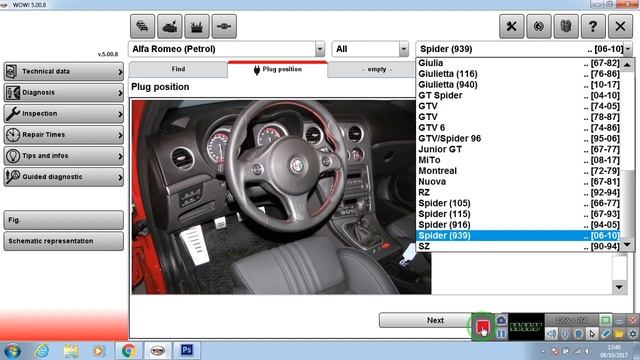The width and height of the screenshot is (640, 360).
Task: Open recorder output folder icon
Action: [619, 334]
